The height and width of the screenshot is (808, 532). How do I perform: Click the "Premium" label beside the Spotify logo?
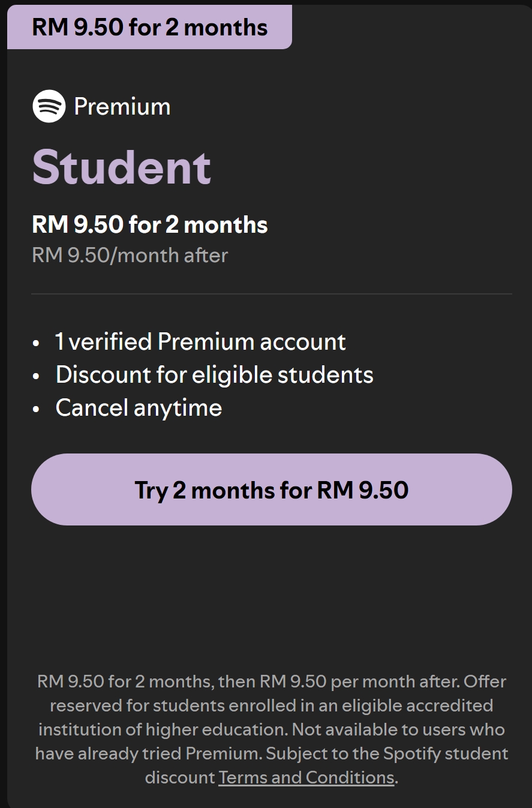(x=122, y=107)
